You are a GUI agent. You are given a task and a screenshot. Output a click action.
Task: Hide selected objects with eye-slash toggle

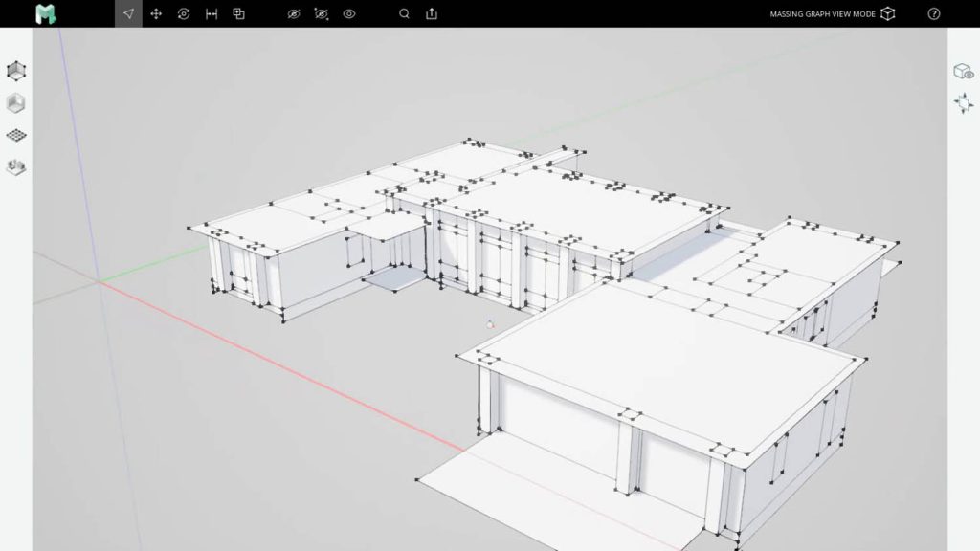pyautogui.click(x=295, y=13)
